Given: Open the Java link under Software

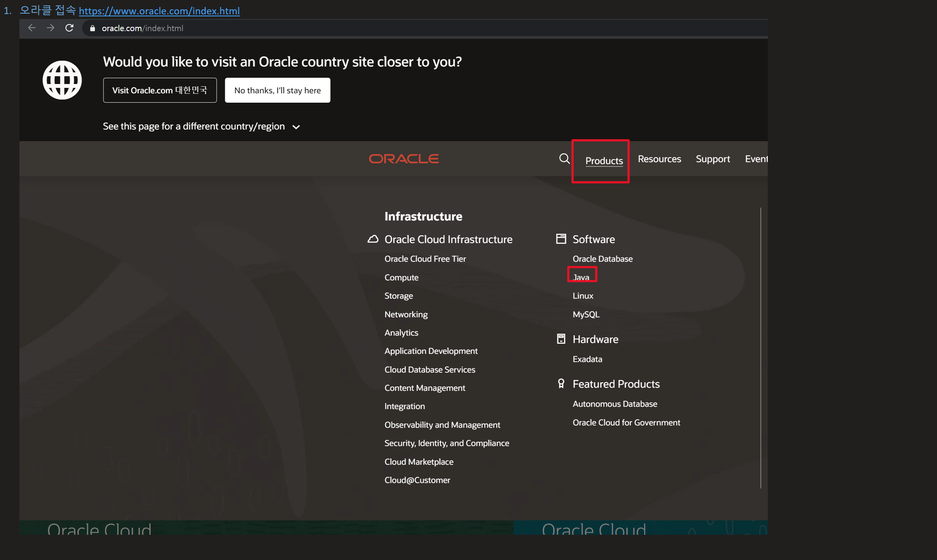Looking at the screenshot, I should (581, 277).
